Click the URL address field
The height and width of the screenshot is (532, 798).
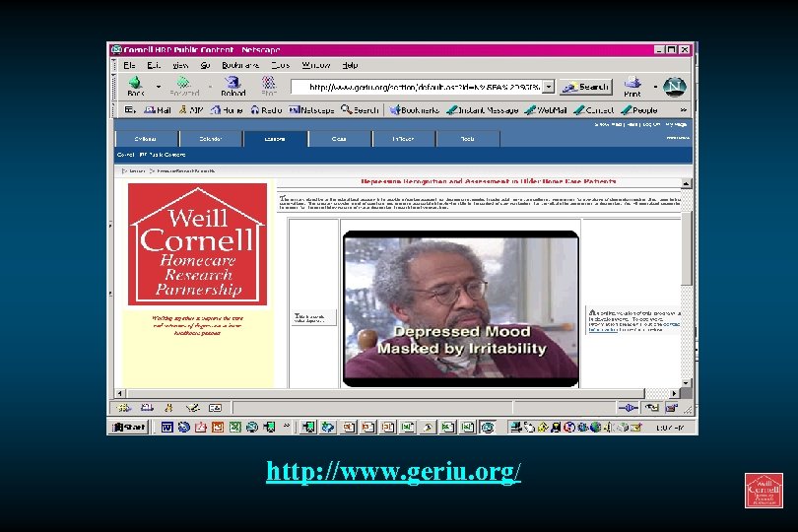[417, 87]
